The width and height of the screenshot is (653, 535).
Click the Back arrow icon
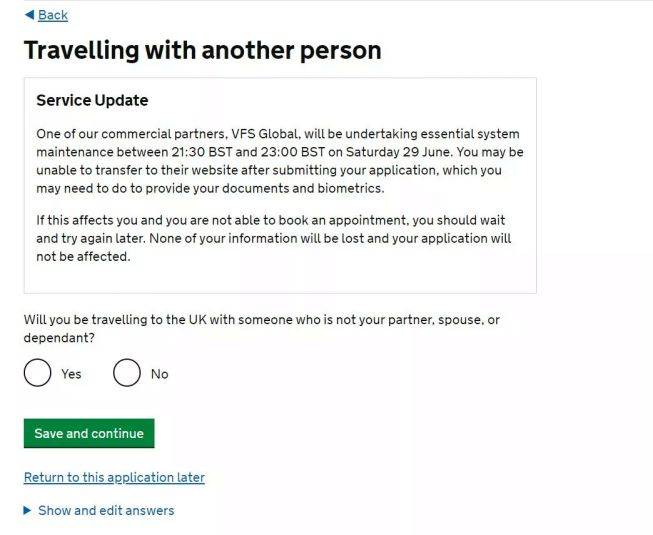(29, 14)
